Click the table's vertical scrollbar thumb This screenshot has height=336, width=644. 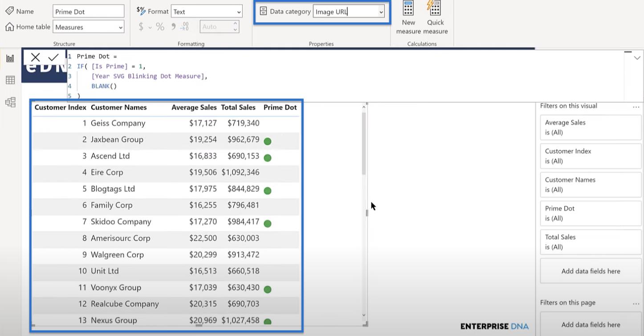point(364,143)
